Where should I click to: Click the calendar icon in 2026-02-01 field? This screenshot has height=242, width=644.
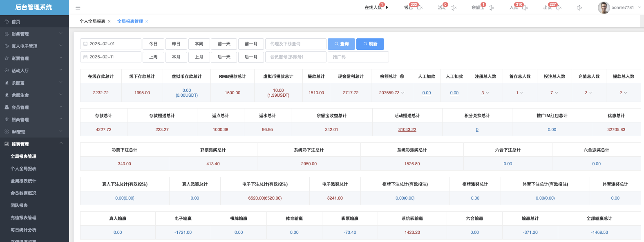click(85, 44)
